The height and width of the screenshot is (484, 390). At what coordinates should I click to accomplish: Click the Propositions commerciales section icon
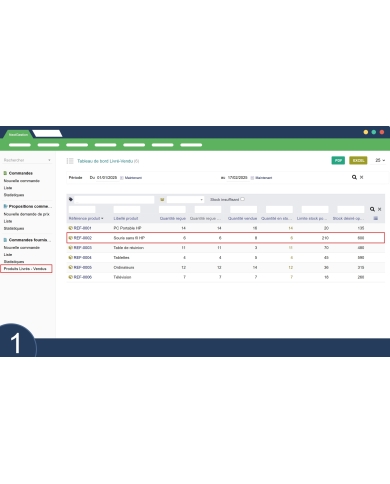pyautogui.click(x=5, y=206)
